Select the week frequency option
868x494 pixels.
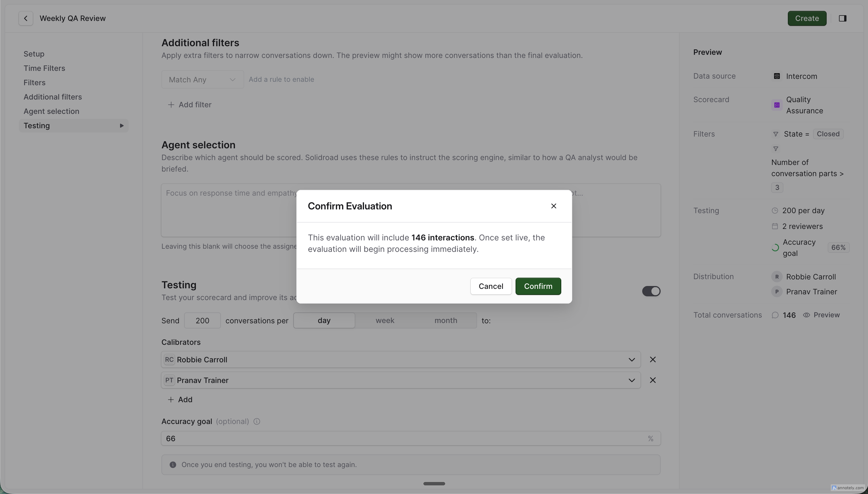pos(385,320)
